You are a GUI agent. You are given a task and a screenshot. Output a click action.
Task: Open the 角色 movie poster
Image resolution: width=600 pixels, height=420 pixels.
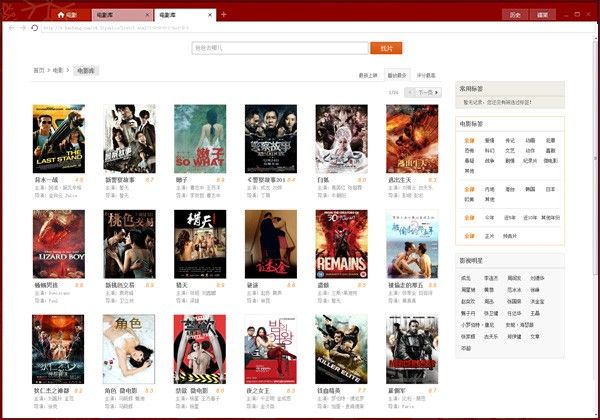[129, 349]
